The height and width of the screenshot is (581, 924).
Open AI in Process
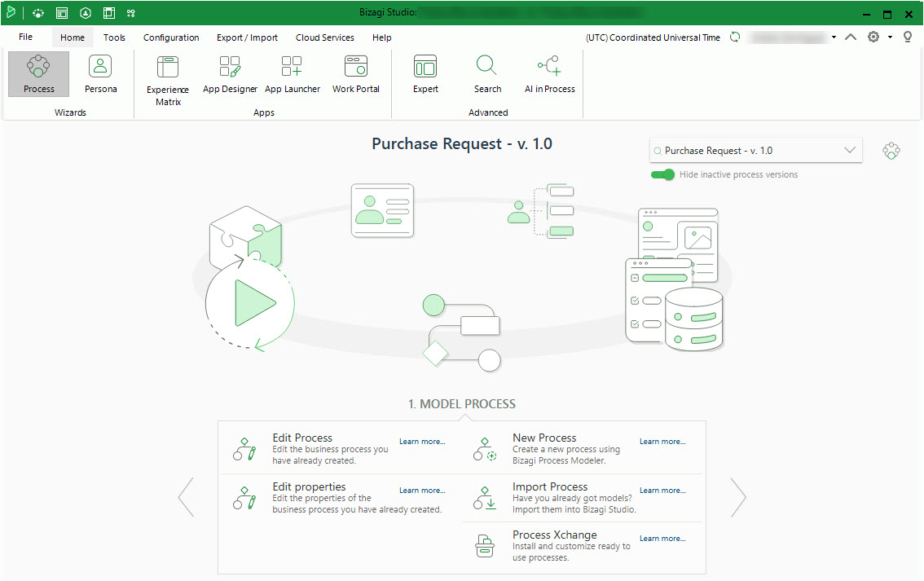pos(550,73)
